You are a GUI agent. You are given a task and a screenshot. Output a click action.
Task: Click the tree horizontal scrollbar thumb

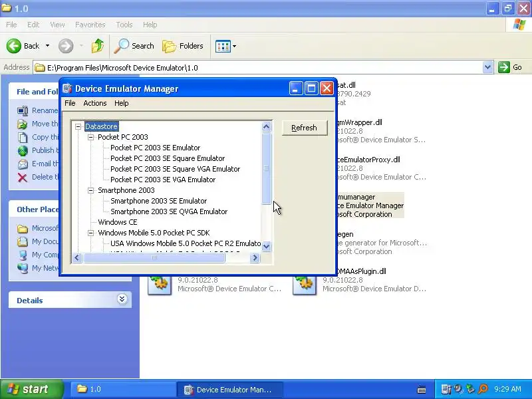pyautogui.click(x=154, y=258)
